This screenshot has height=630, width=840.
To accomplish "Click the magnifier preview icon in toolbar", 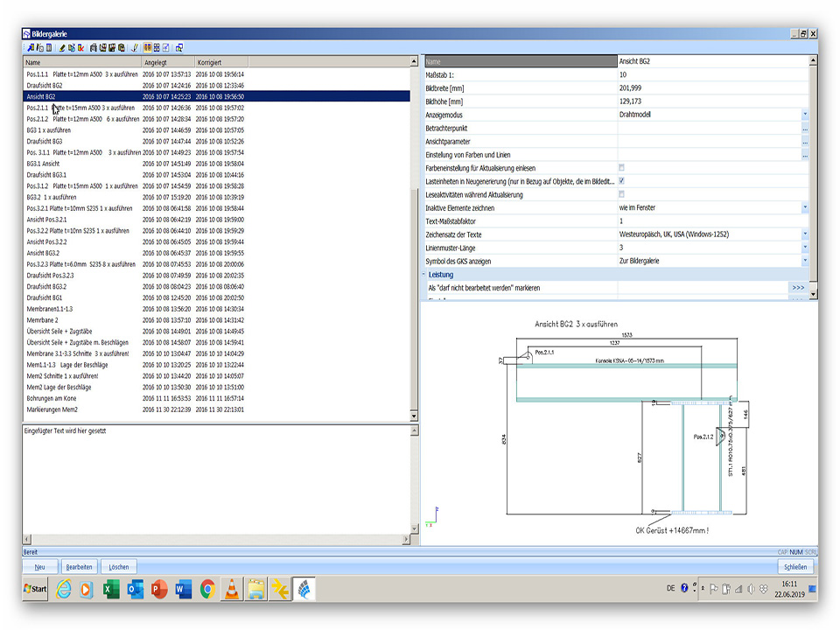I will (178, 47).
